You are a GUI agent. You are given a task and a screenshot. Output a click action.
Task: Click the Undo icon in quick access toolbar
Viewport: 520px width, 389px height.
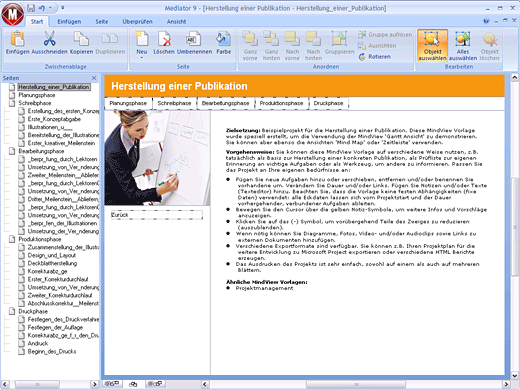pyautogui.click(x=42, y=8)
